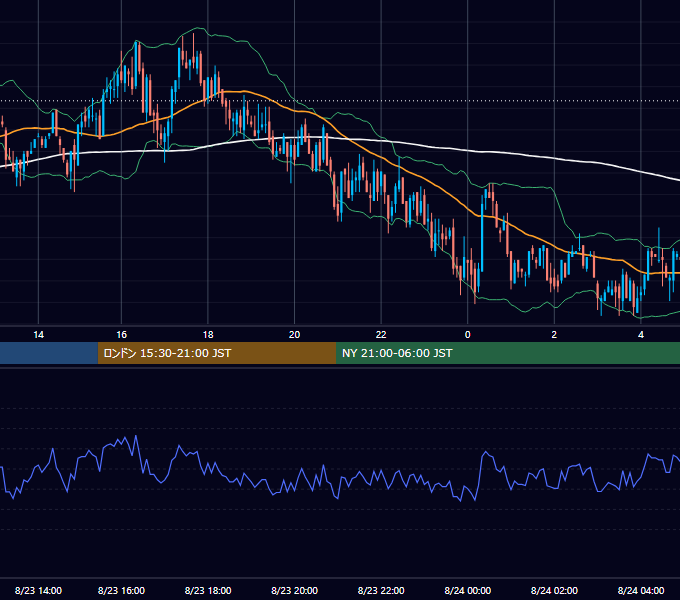This screenshot has width=680, height=600.
Task: Click the 8/24 04:00 date label
Action: coord(641,590)
